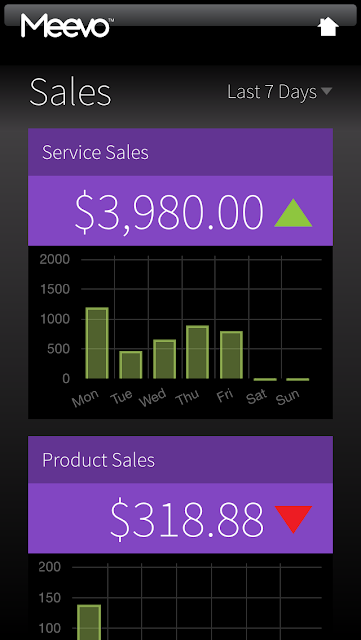Select Monday's bar in Service Sales chart
Screen dimensions: 361x640
(x=97, y=343)
